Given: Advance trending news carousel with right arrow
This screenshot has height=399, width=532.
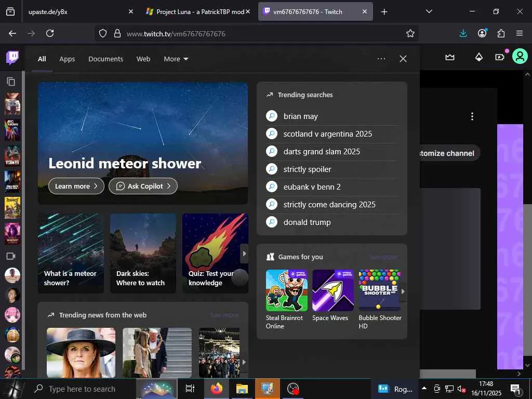Looking at the screenshot, I should pyautogui.click(x=244, y=362).
